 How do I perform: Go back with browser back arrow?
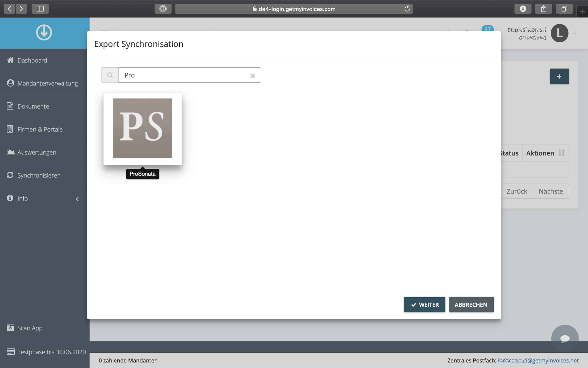(x=9, y=9)
